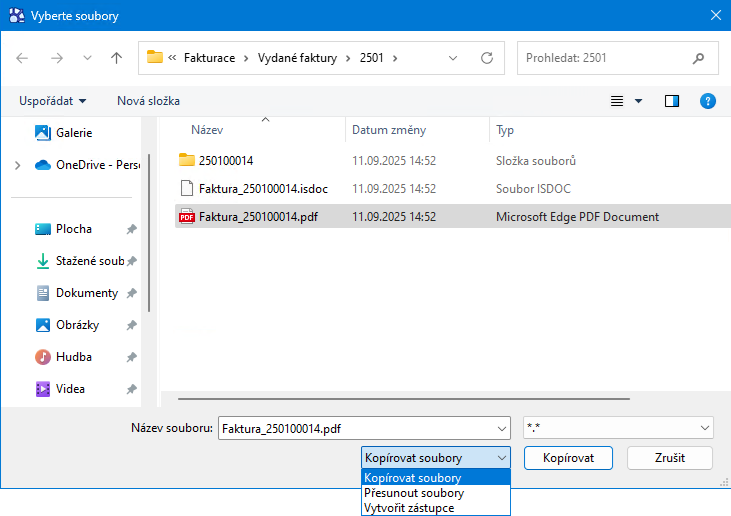Viewport: 731px width, 516px height.
Task: Open the Uspořádat menu
Action: [52, 101]
